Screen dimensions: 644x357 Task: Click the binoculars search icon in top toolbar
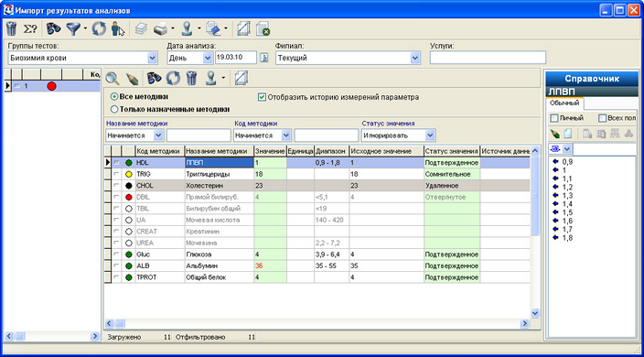(x=53, y=28)
